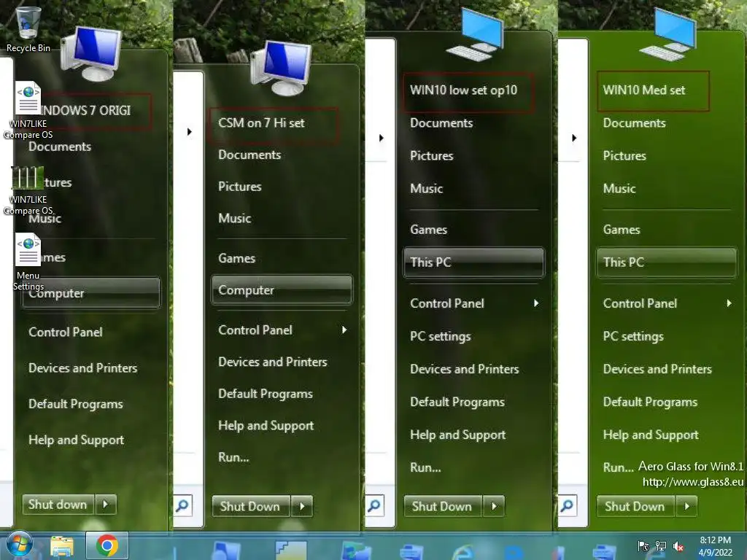Open the Action Center flag icon
This screenshot has width=747, height=560.
coord(643,546)
